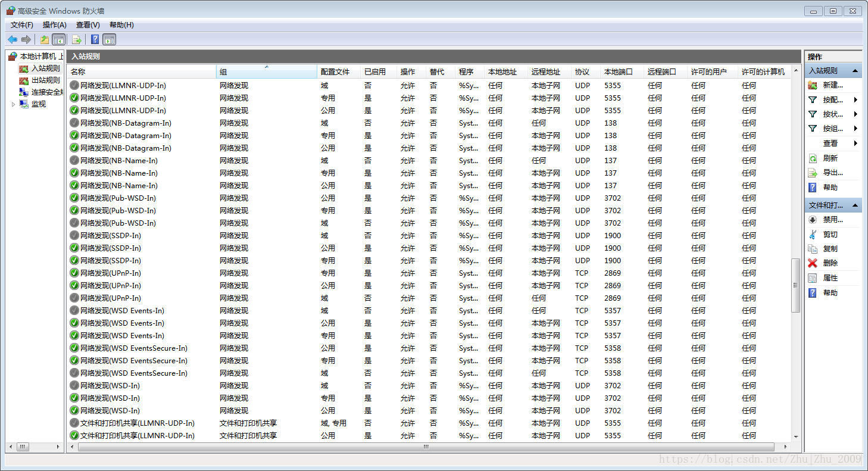Sort by the 远程地址 column header
The image size is (868, 471).
[x=550, y=72]
